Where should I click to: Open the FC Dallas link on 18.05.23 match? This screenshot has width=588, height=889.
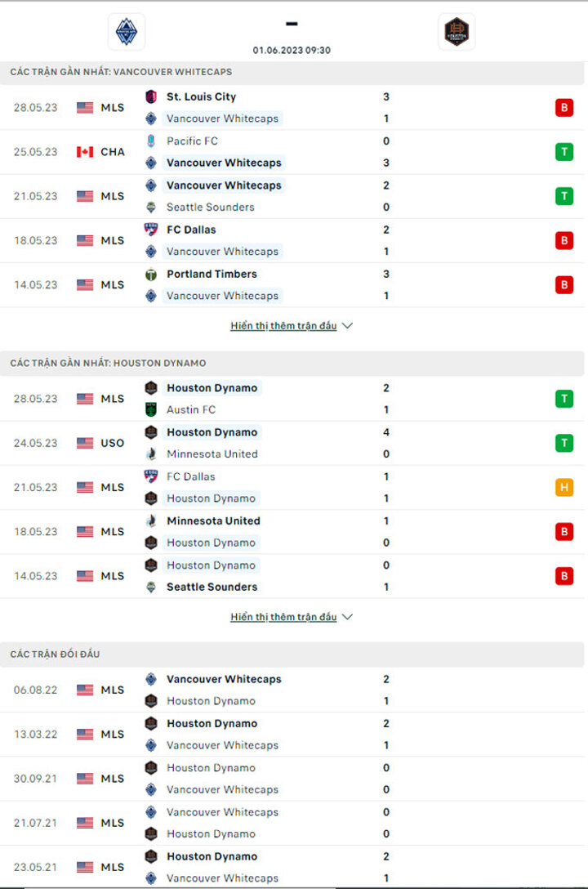191,230
